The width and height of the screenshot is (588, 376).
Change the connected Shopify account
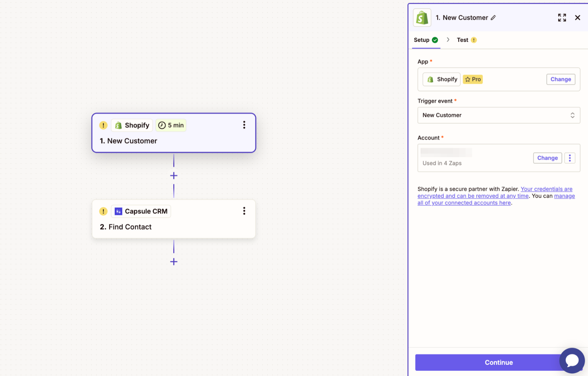click(x=547, y=158)
